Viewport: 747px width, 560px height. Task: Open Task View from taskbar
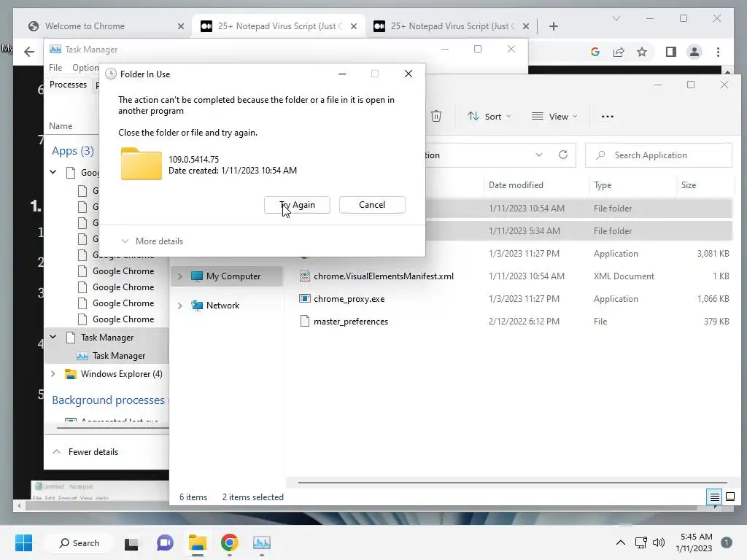pos(131,543)
